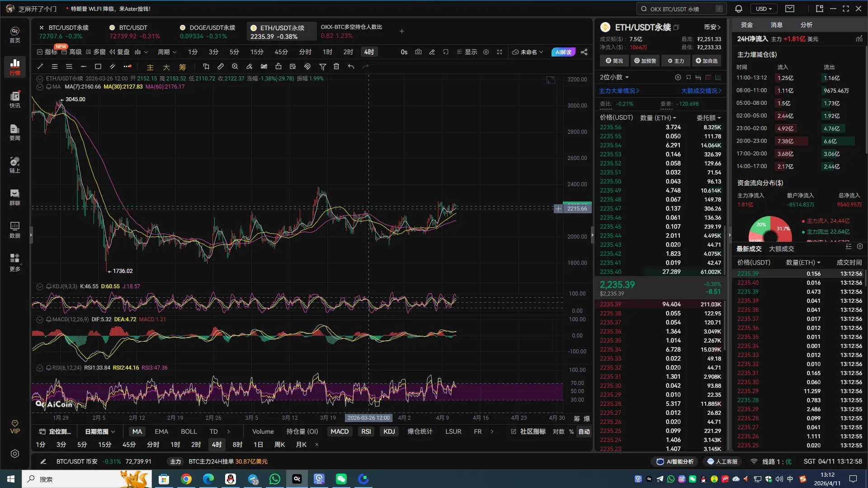Toggle the MA indicator button
The height and width of the screenshot is (488, 868).
coord(137,432)
